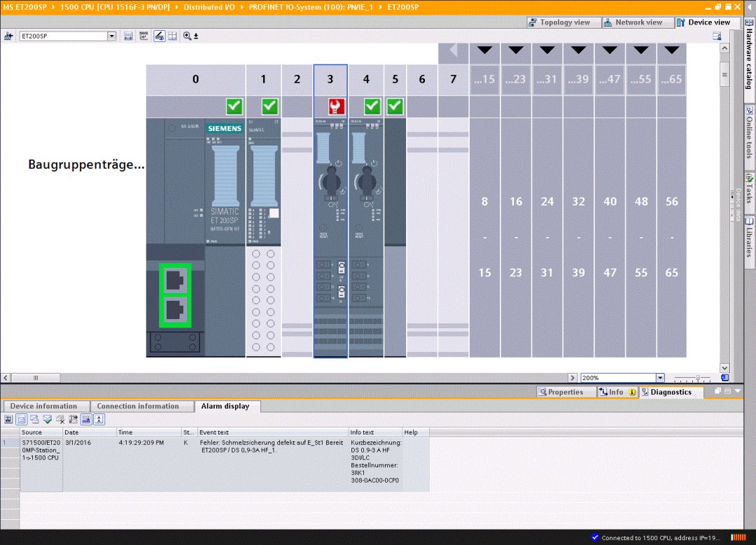The width and height of the screenshot is (756, 545).
Task: Click the green check status of slot 4
Action: 372,106
